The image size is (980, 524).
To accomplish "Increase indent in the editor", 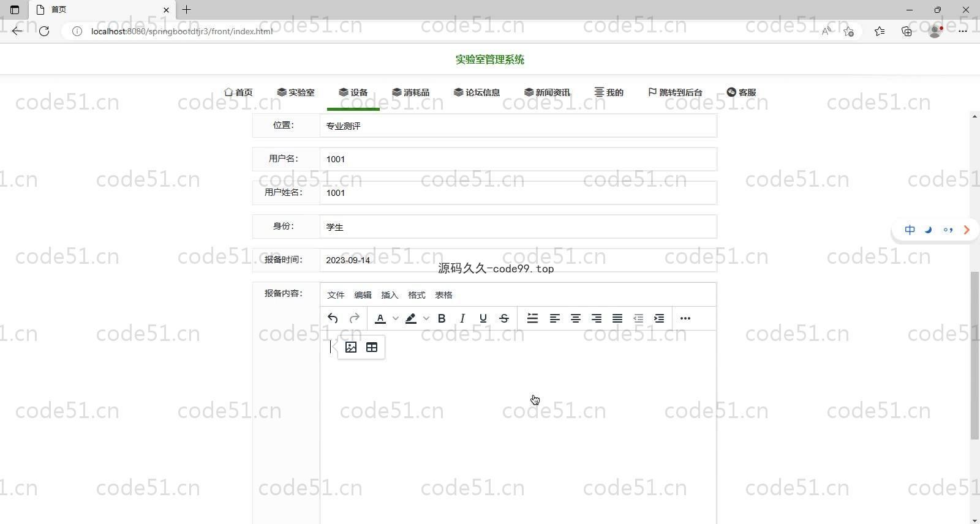I will pos(659,318).
